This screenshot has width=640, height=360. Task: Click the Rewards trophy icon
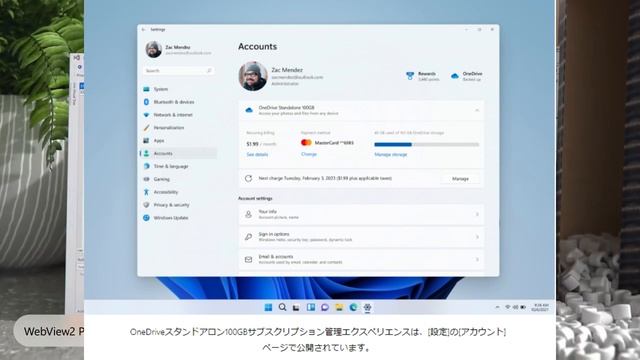pyautogui.click(x=410, y=76)
